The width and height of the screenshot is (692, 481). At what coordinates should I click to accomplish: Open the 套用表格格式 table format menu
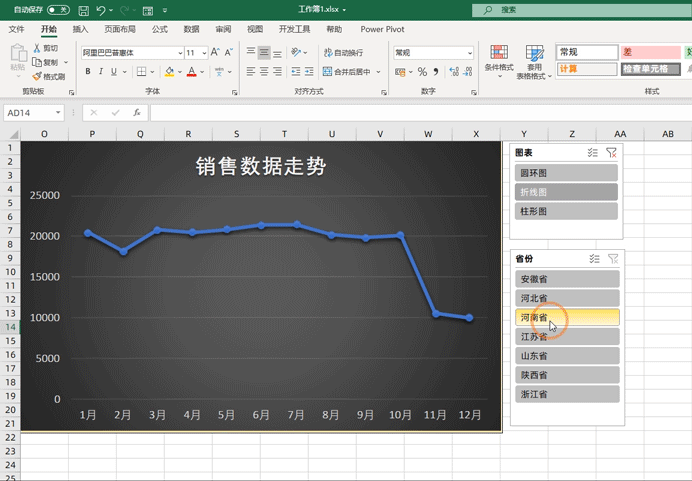pyautogui.click(x=534, y=62)
